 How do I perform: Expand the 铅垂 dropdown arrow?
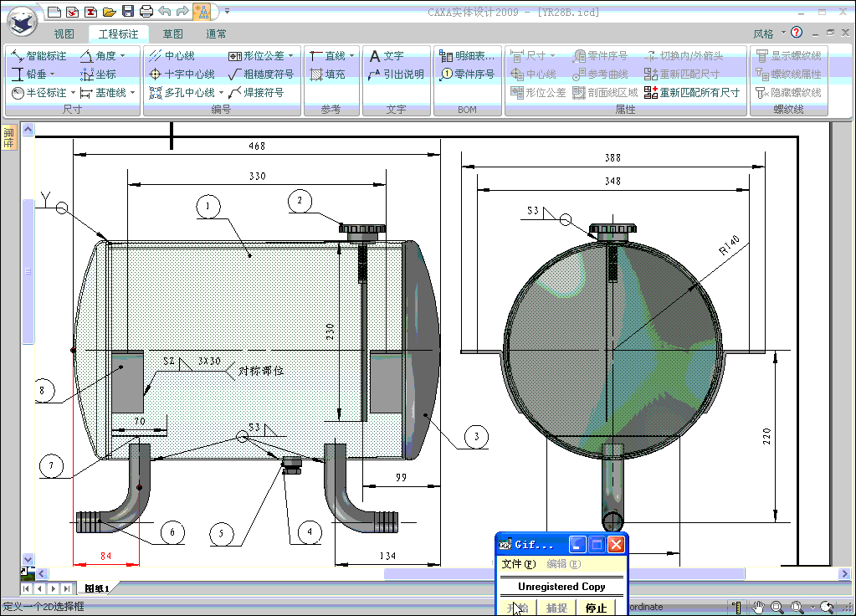53,74
